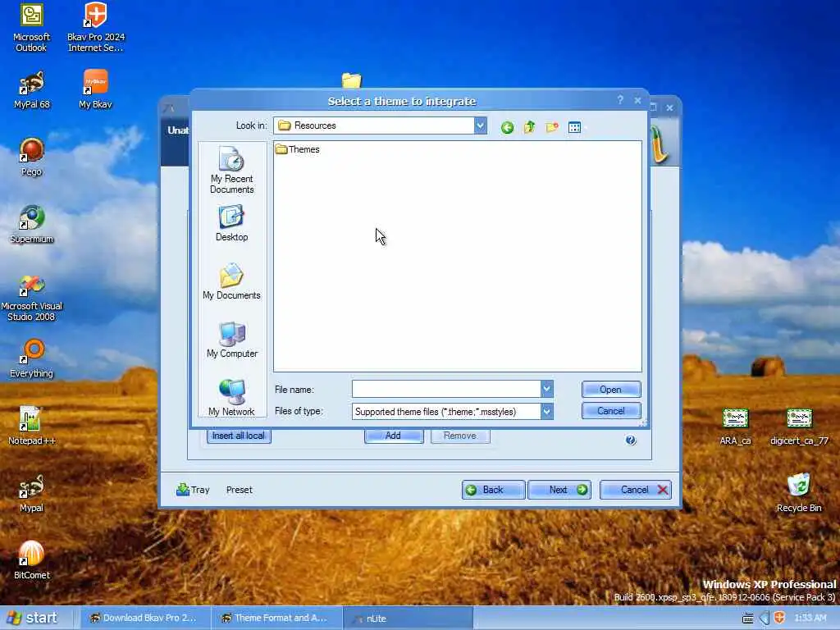The image size is (840, 630).
Task: Click the Back button in nLite
Action: tap(493, 490)
